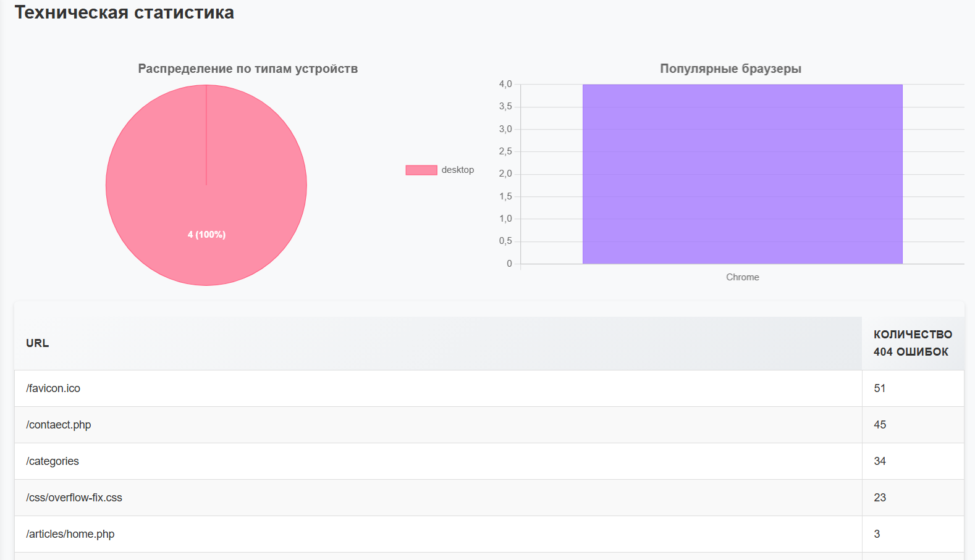Click the Техническая статистика page heading
Screen dimensions: 975x560
pyautogui.click(x=124, y=12)
